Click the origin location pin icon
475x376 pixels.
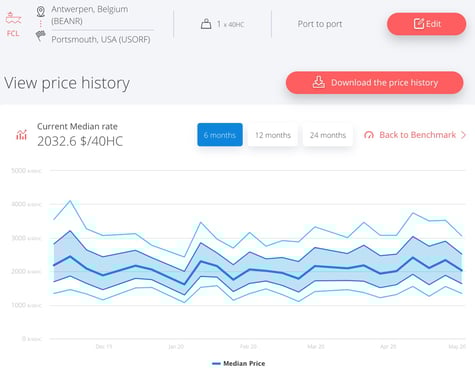tap(41, 11)
